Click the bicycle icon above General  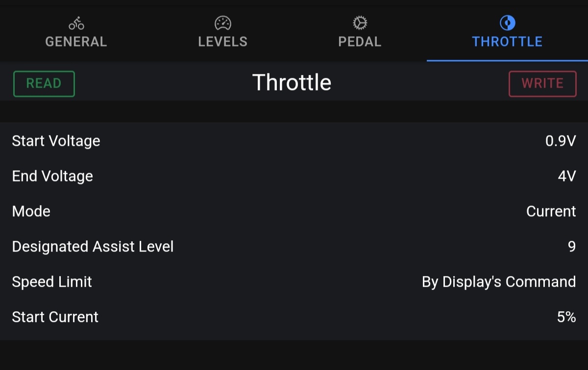point(76,23)
